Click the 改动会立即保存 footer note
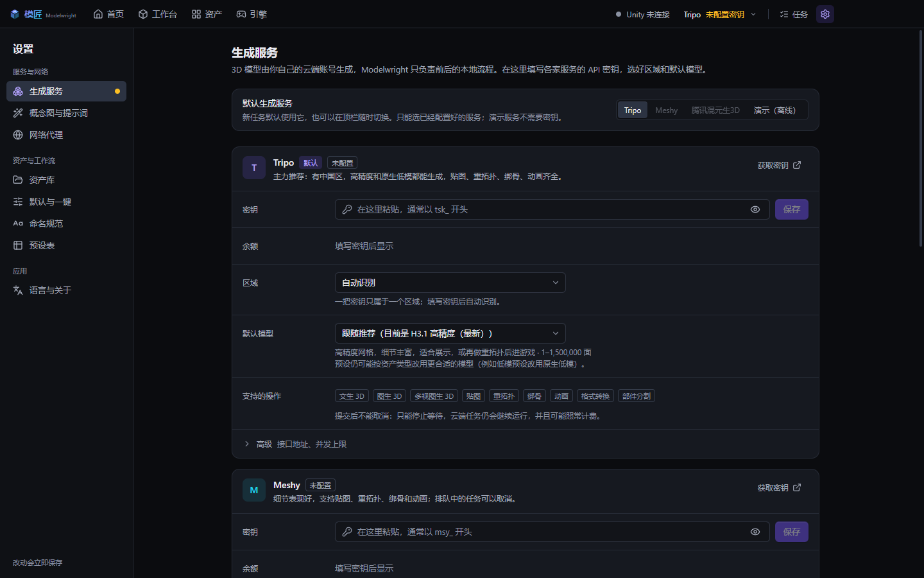Screen dimensions: 924x578 38,563
